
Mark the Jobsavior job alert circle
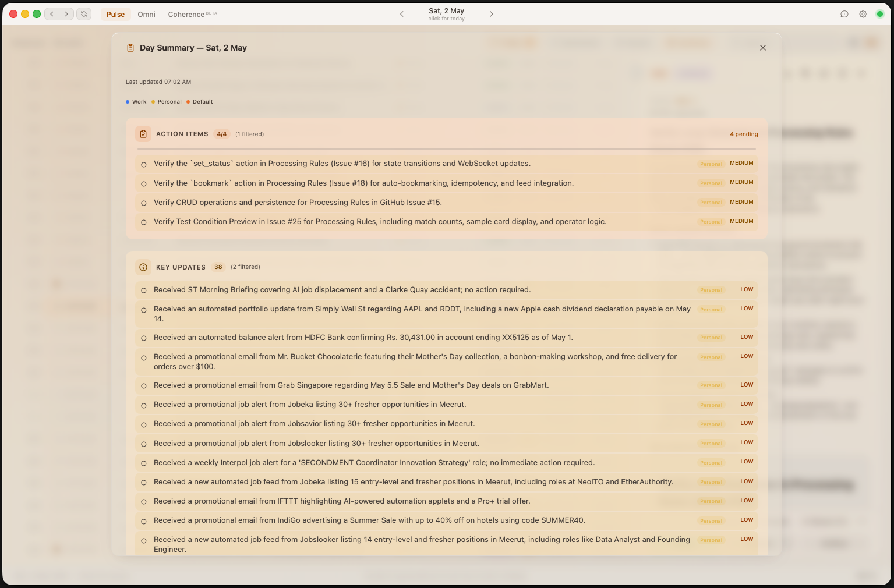[x=144, y=424]
